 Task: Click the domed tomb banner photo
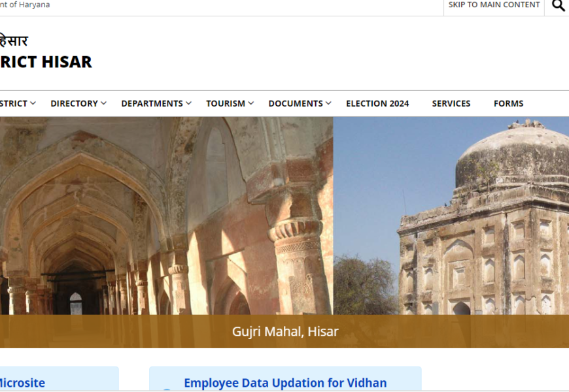point(451,216)
